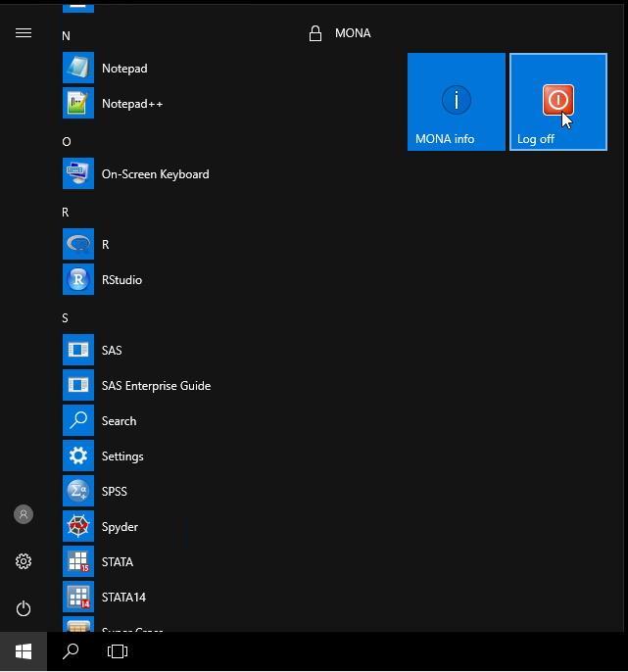Select the "Notepad++" label

click(x=132, y=104)
